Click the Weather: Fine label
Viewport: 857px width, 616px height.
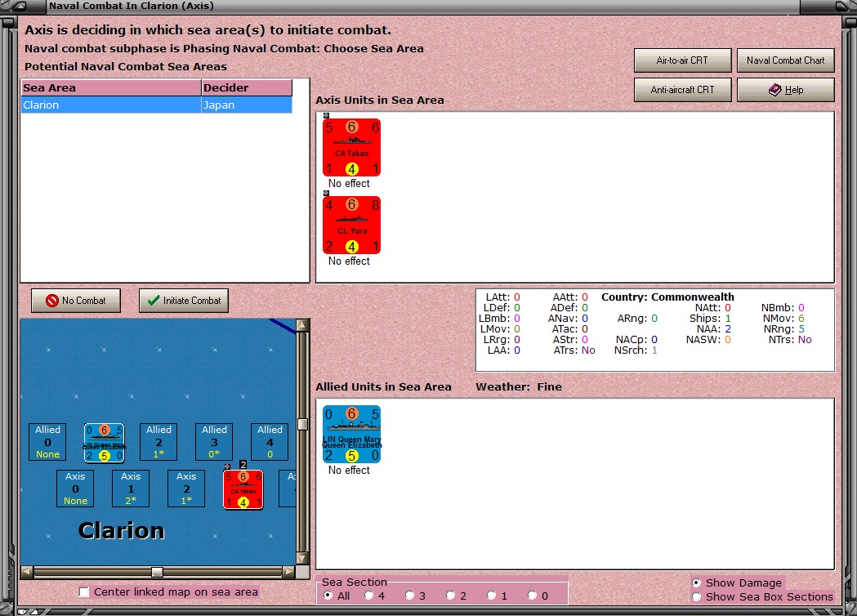click(x=519, y=387)
